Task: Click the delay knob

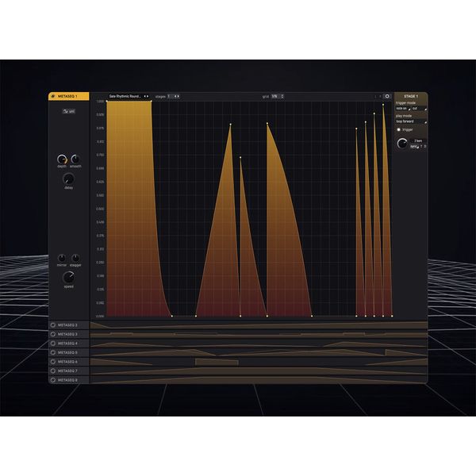Action: coord(68,179)
